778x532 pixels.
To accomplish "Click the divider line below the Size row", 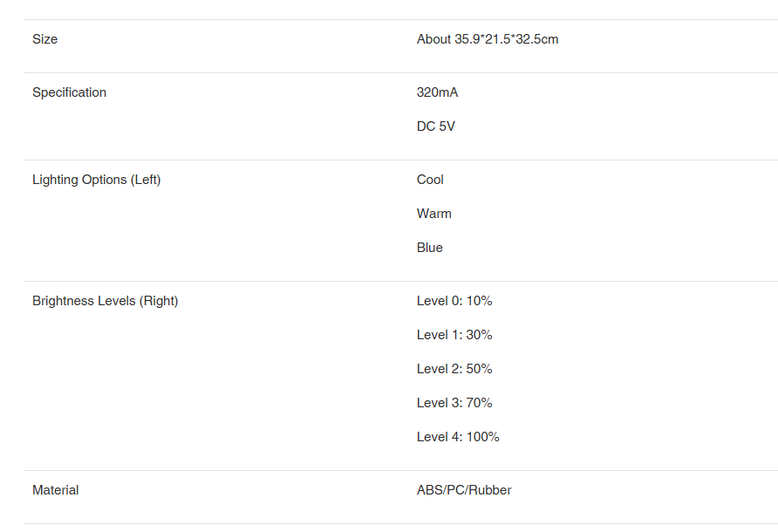I will tap(400, 73).
